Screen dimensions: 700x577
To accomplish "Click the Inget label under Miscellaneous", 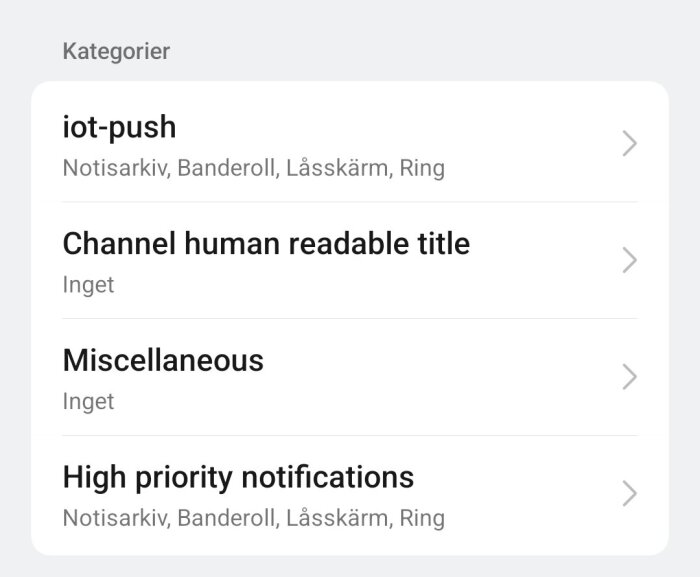I will tap(88, 401).
